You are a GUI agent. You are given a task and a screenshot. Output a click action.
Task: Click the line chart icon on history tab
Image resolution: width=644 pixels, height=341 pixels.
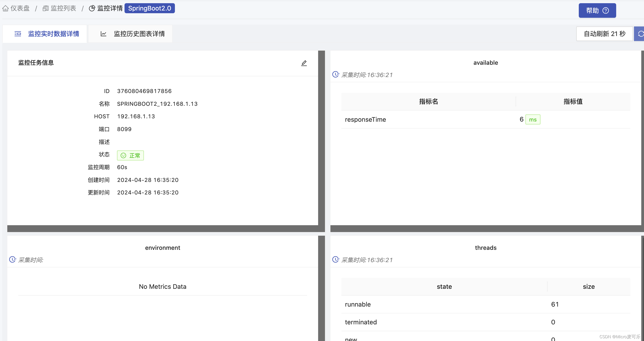(x=103, y=34)
